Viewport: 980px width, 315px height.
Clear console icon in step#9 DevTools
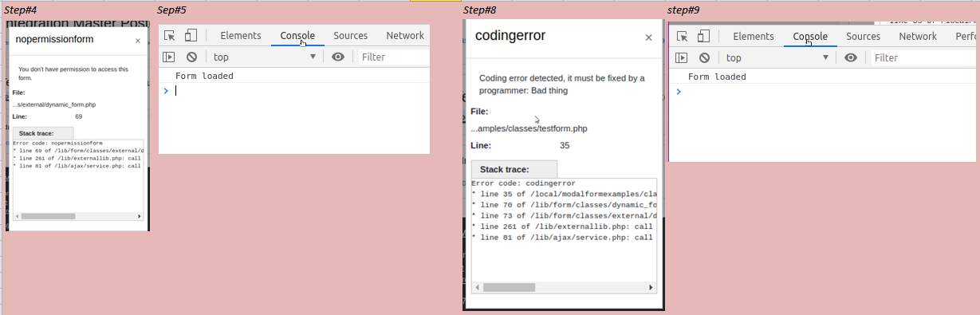pos(704,57)
